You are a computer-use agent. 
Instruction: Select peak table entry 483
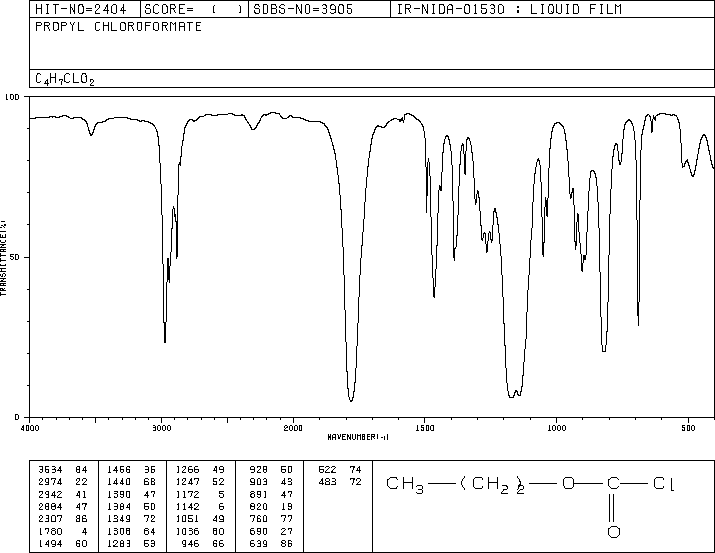[340, 482]
